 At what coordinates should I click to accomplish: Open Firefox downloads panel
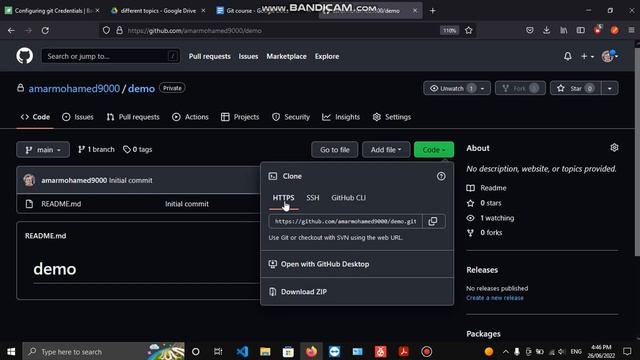tap(547, 30)
